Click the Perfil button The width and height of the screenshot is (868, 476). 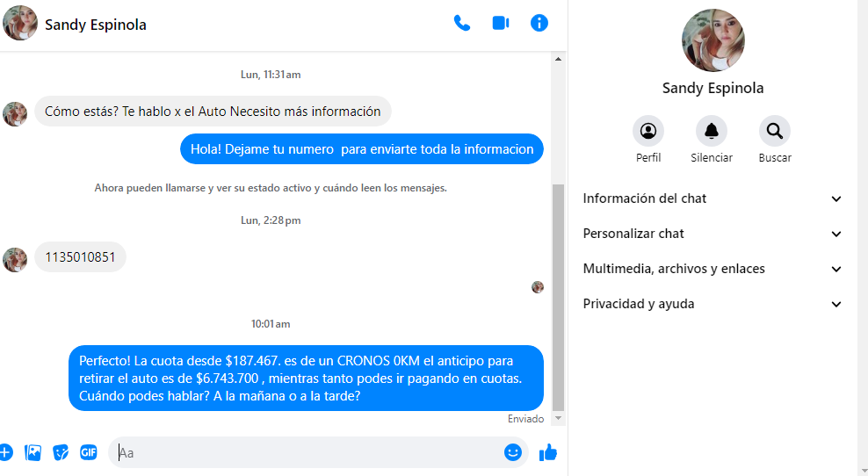point(648,132)
